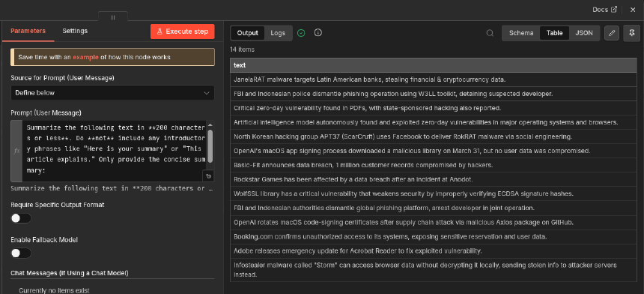Open the Source for Prompt dropdown
The height and width of the screenshot is (294, 644).
(x=112, y=93)
